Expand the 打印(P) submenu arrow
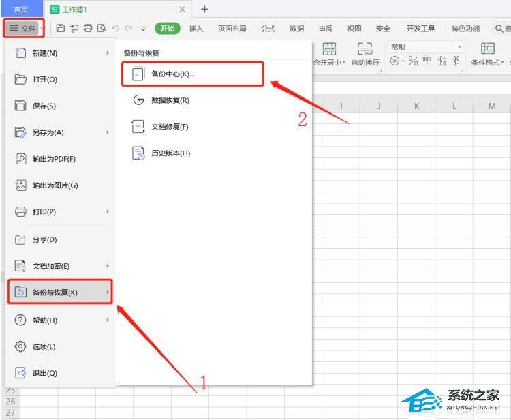The width and height of the screenshot is (511, 420). pyautogui.click(x=107, y=211)
